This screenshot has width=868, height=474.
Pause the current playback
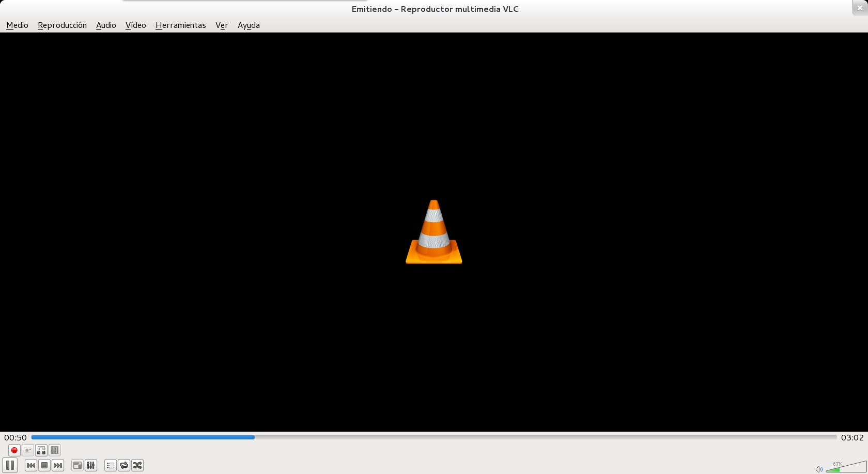[10, 465]
